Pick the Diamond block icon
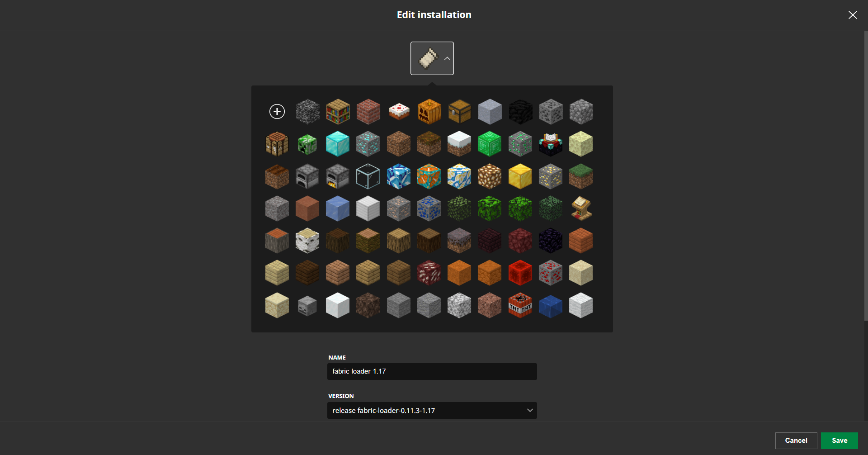Image resolution: width=868 pixels, height=455 pixels. point(338,144)
